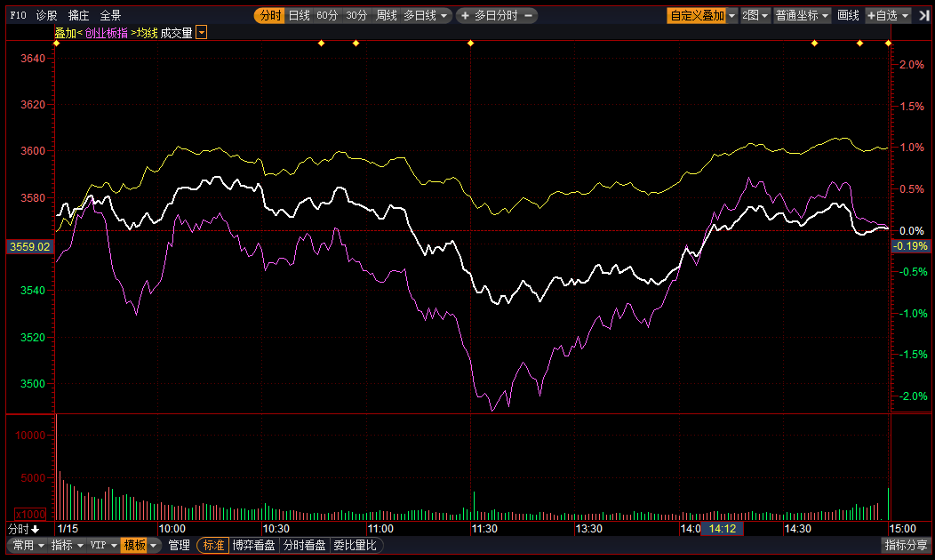The image size is (935, 560).
Task: Click the 3559.02 price label
Action: [30, 246]
